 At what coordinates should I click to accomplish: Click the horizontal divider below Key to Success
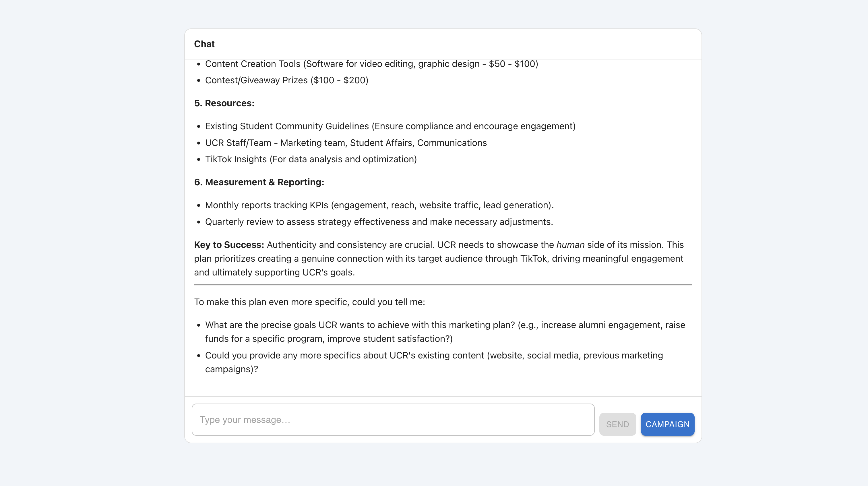443,285
